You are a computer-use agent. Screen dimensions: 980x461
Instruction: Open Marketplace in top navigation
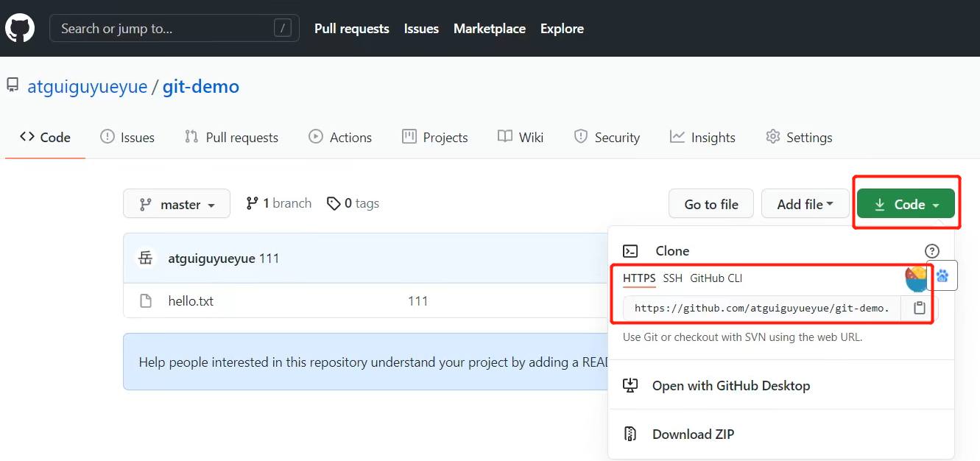coord(490,29)
